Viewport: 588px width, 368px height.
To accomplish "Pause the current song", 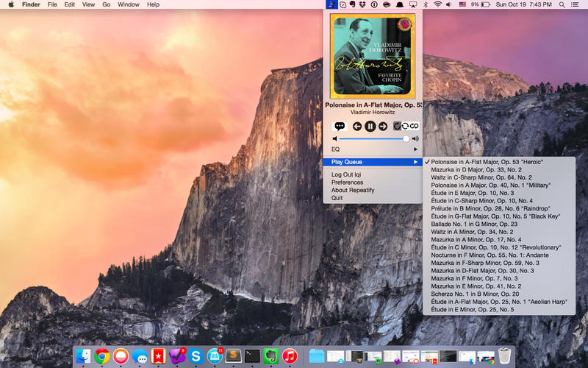I will (370, 127).
